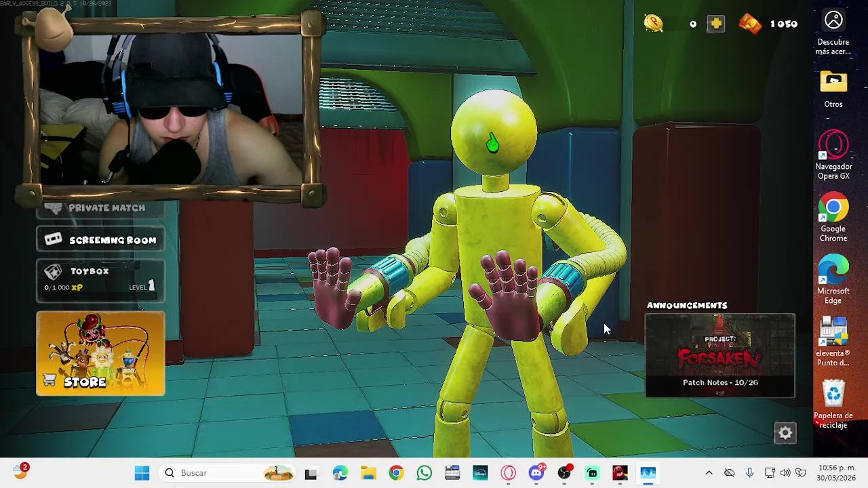Click the gold coin currency icon

pos(654,23)
